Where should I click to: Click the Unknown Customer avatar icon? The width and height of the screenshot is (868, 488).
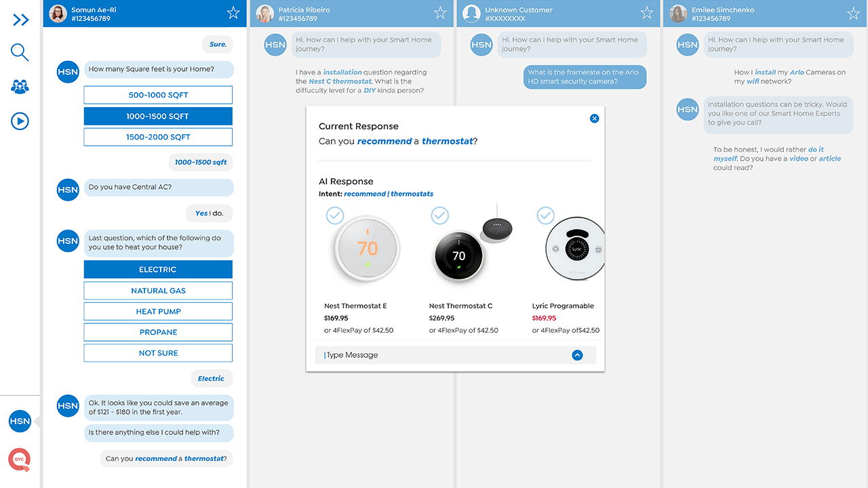pyautogui.click(x=472, y=14)
